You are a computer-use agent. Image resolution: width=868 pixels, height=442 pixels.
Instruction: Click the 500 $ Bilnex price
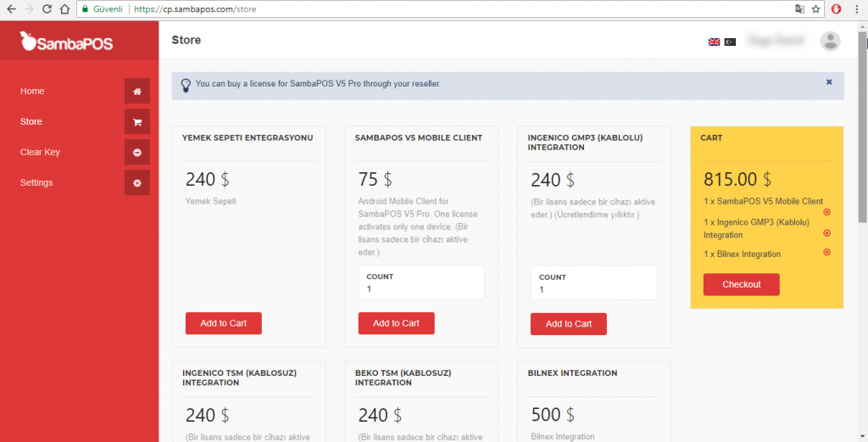coord(553,414)
